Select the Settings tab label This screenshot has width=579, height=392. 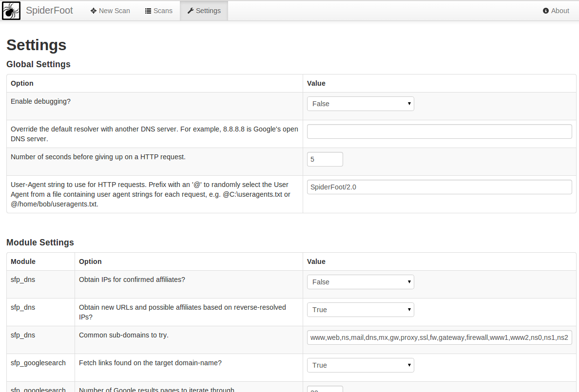(x=208, y=11)
